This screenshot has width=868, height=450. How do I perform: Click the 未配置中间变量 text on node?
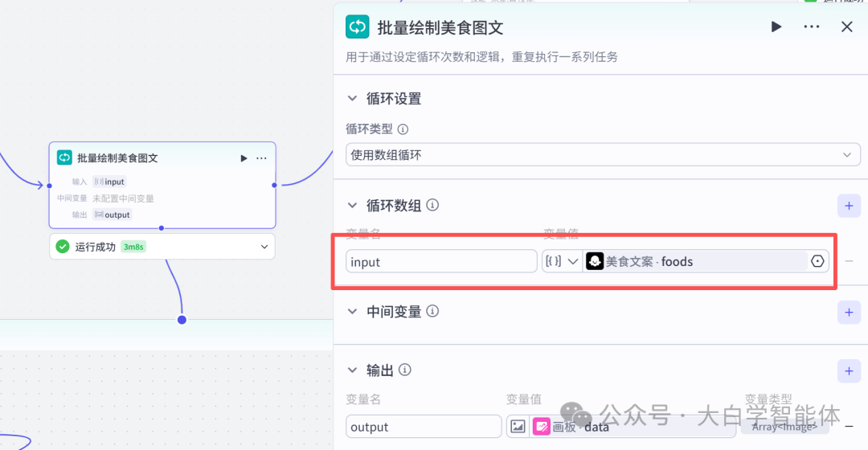coord(123,198)
